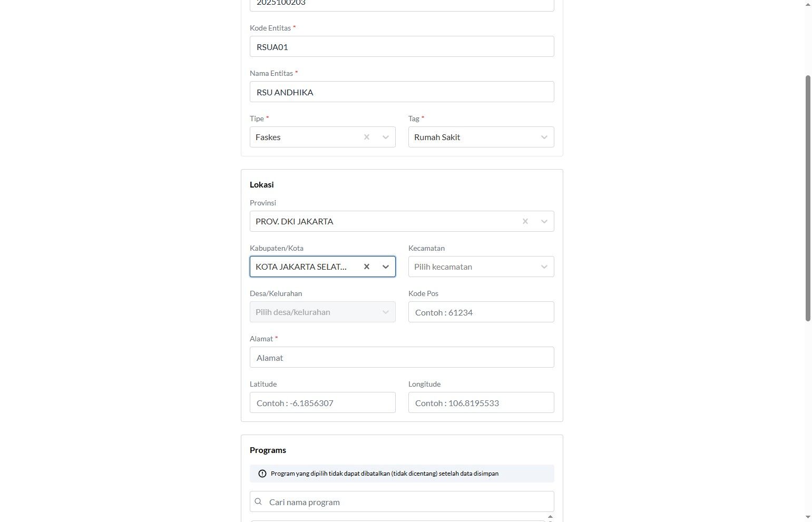Click the page vertical scrollbar thumb
Viewport: 812px width, 522px height.
[x=808, y=198]
